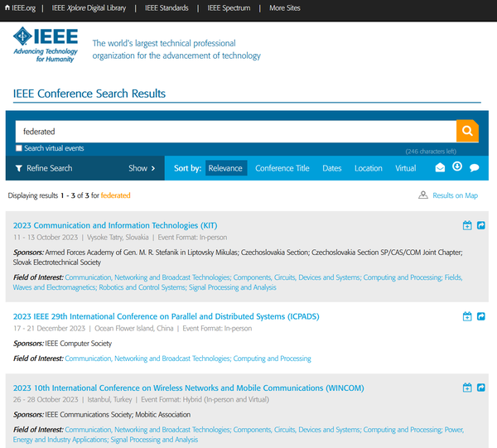
Task: Open IEEE Xplore Digital Library link
Action: 89,8
